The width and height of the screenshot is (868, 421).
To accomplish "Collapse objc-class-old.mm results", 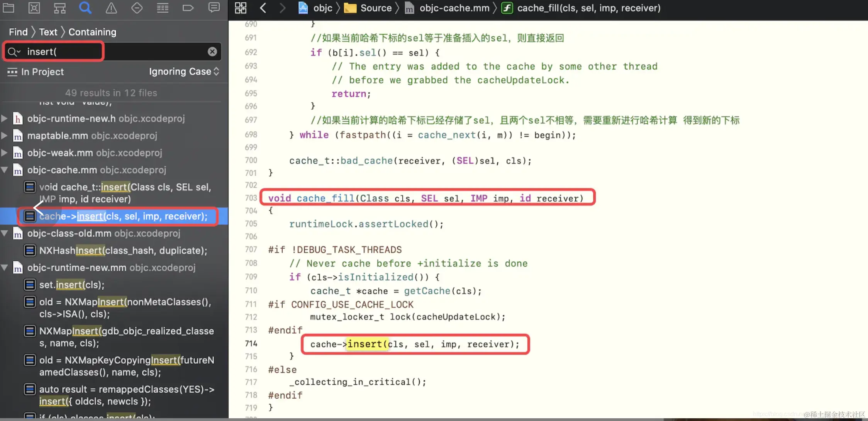I will 4,233.
